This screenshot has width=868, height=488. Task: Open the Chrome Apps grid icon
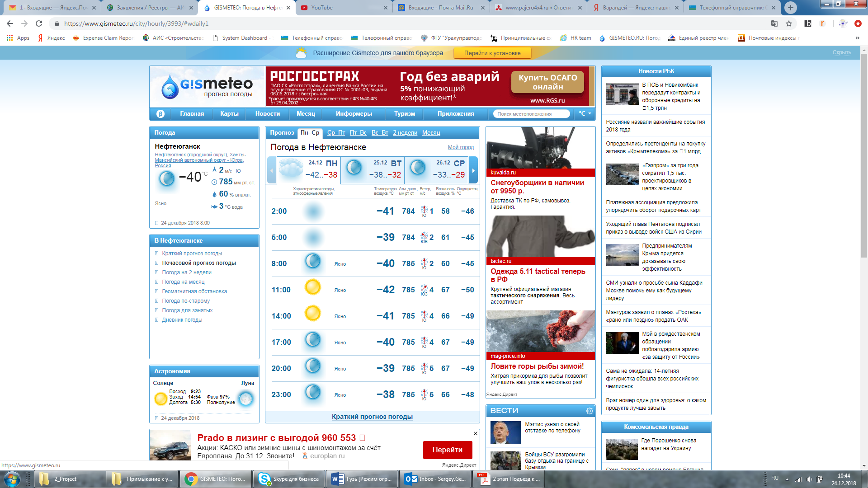[9, 38]
